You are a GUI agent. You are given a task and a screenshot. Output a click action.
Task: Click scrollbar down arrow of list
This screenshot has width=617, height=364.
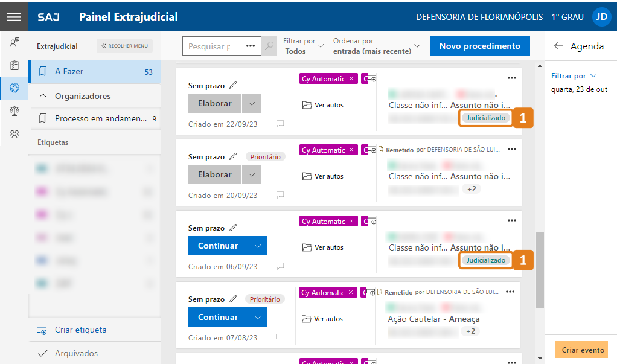[x=540, y=359]
